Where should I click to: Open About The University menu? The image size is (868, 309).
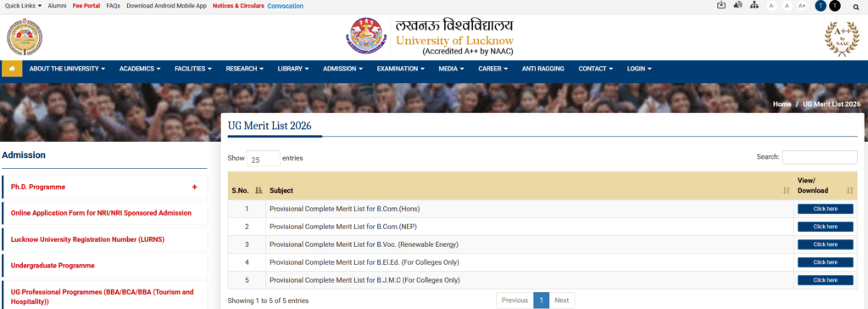click(x=67, y=69)
